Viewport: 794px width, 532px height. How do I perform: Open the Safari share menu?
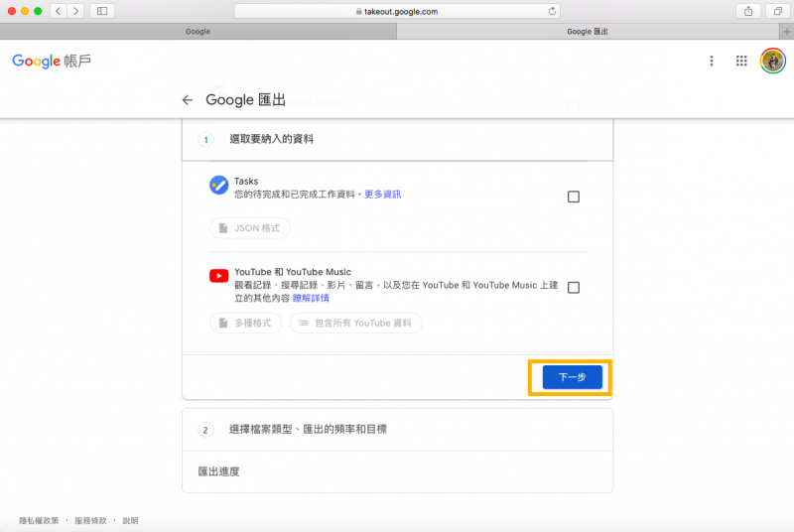[748, 11]
